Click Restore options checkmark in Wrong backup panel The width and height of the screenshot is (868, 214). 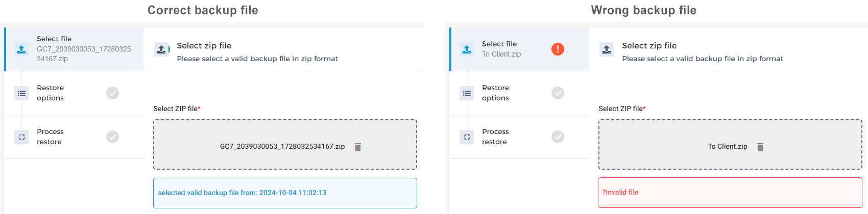pos(558,93)
